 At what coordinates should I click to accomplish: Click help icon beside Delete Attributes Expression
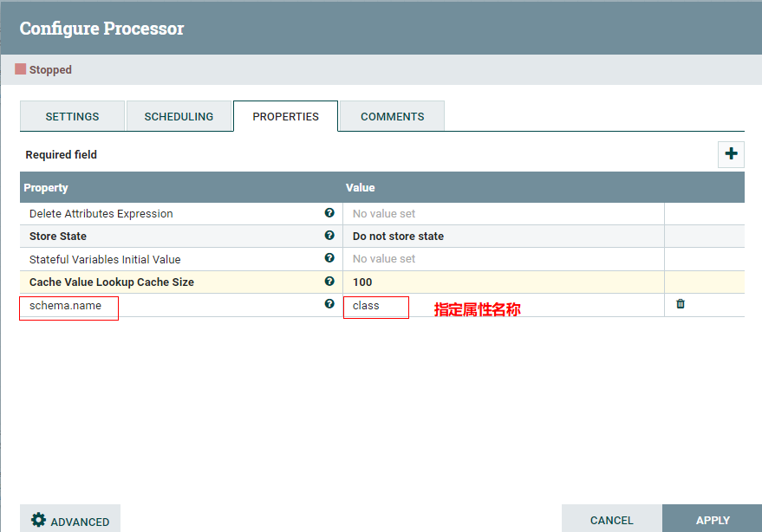[329, 212]
